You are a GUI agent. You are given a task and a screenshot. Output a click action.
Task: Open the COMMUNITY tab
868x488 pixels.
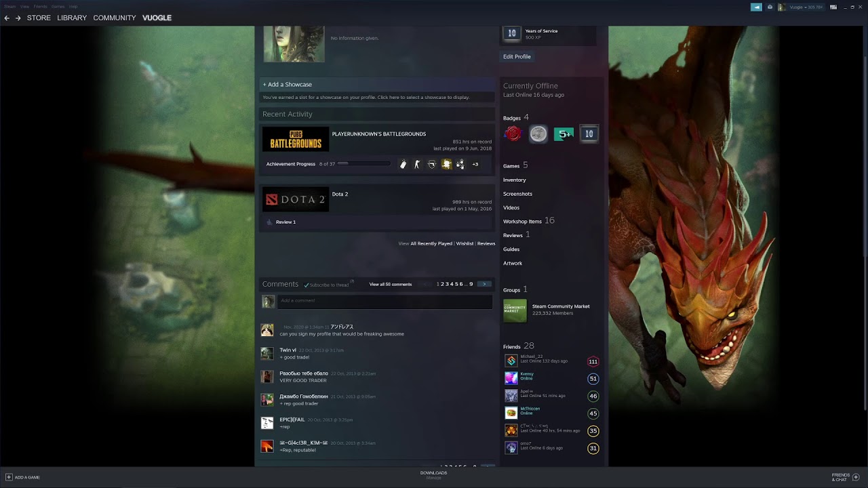tap(115, 18)
